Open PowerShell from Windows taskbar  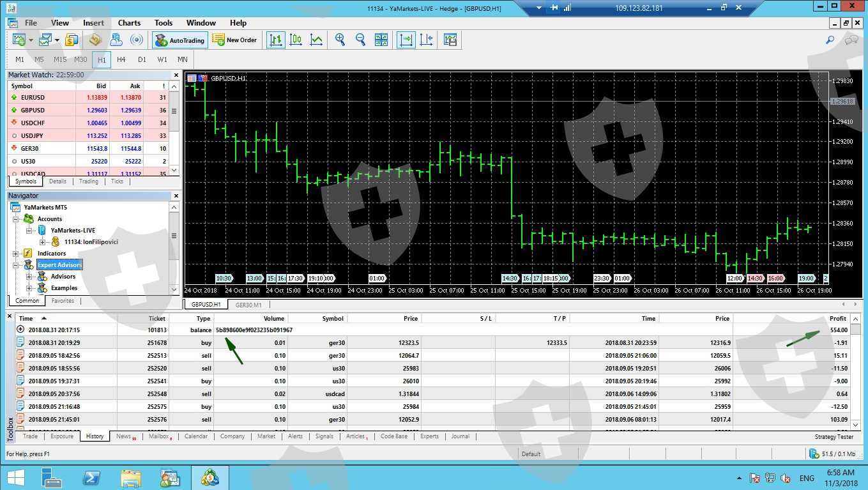click(91, 478)
